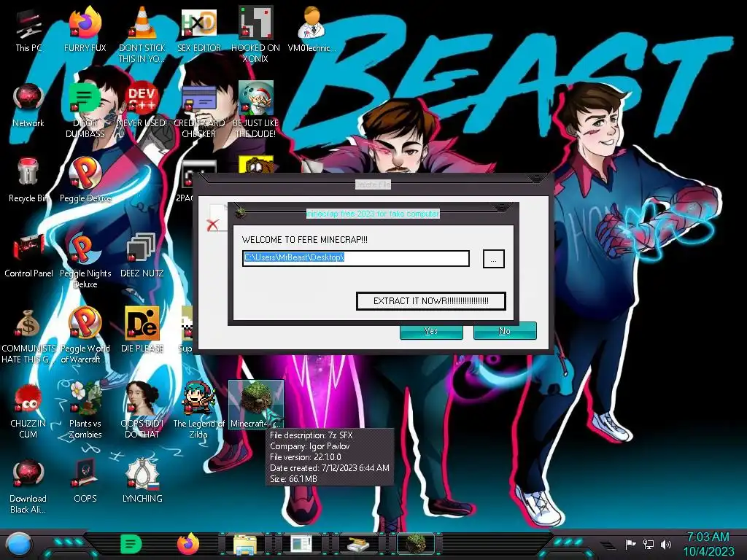Image resolution: width=747 pixels, height=560 pixels.
Task: Select the OOPS DID I DO THAT portrait icon
Action: [x=142, y=411]
